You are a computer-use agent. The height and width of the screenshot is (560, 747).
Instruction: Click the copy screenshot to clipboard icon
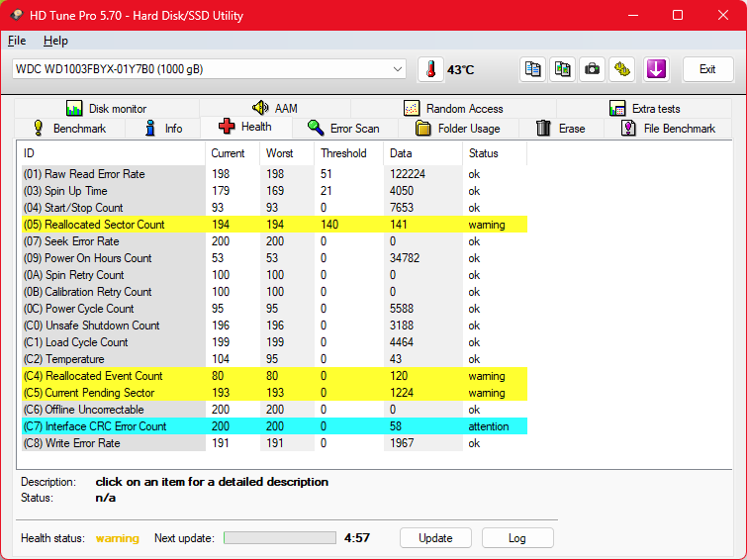click(x=563, y=69)
